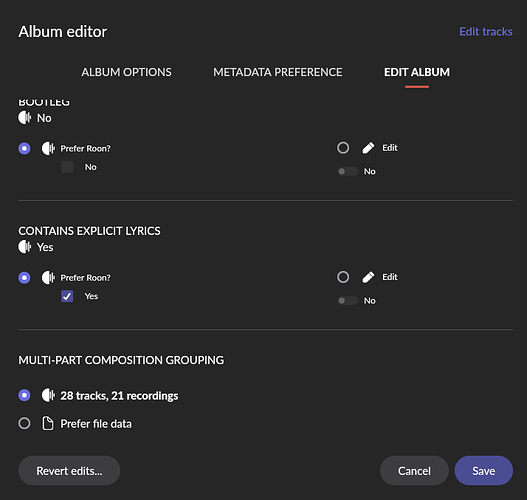Click the Roon logo icon beside explicit lyrics Yes
The height and width of the screenshot is (500, 527).
coord(25,247)
